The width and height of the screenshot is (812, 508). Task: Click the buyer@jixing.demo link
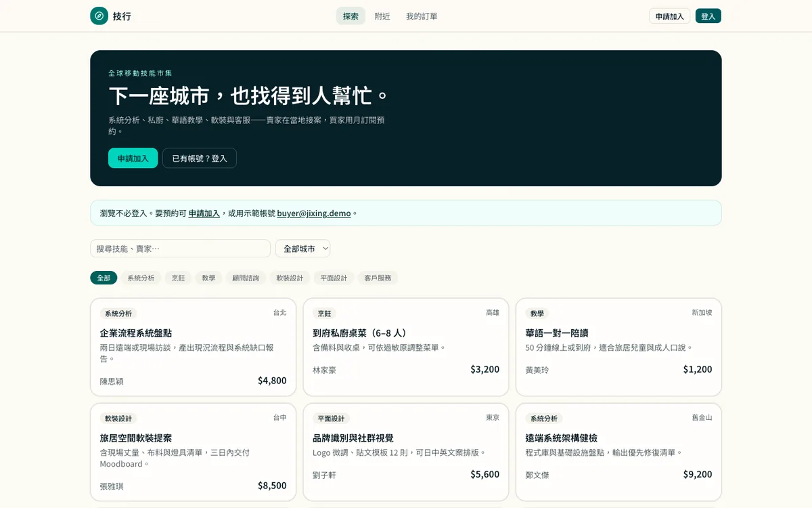(x=314, y=213)
